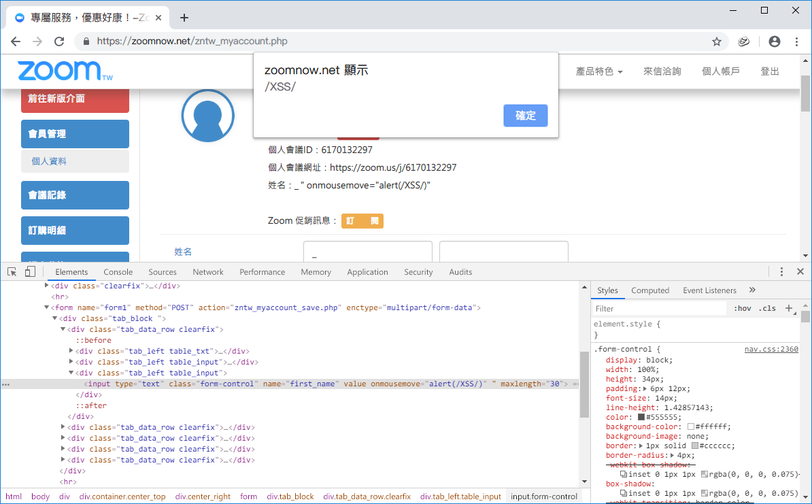
Task: Reload the page with refresh icon
Action: point(60,41)
